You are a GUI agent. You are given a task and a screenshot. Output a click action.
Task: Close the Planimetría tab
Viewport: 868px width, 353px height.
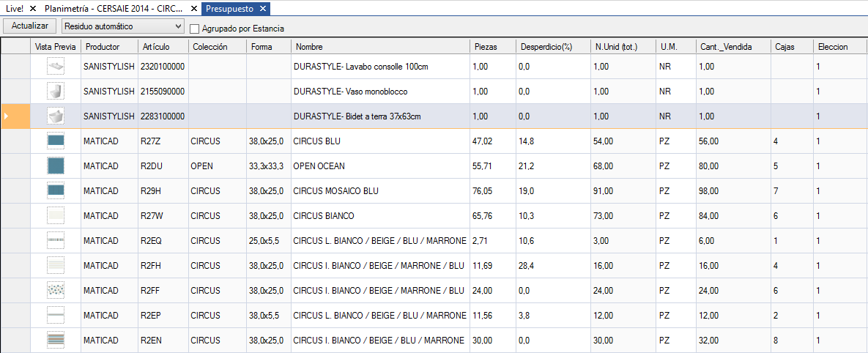click(x=194, y=8)
